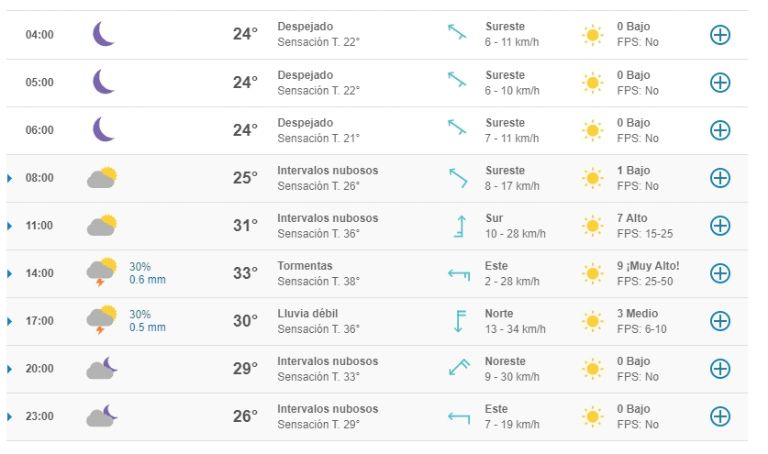Select the thunderstorm cloud icon at 14:00
The width and height of the screenshot is (768, 454).
pyautogui.click(x=102, y=272)
